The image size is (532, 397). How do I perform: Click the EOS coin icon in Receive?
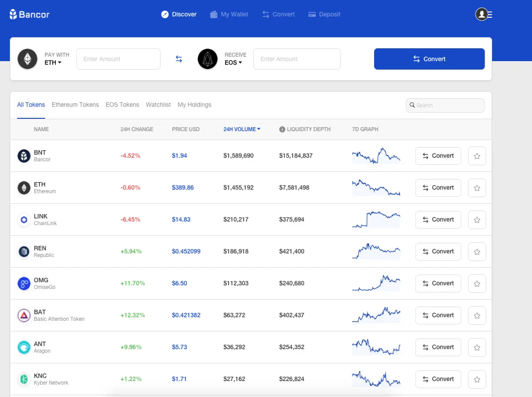(207, 59)
